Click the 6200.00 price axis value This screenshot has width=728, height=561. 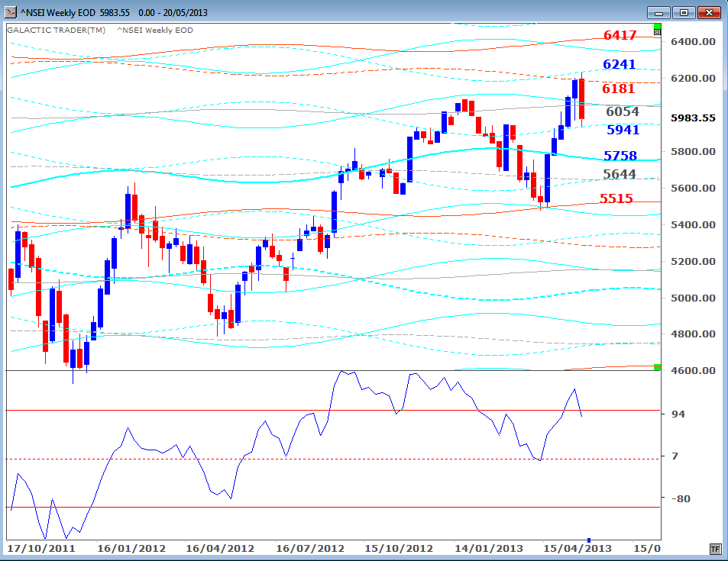click(x=693, y=79)
